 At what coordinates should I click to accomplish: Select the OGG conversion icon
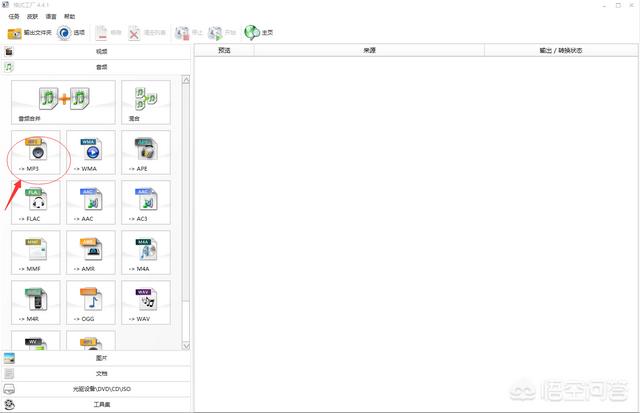[x=91, y=304]
